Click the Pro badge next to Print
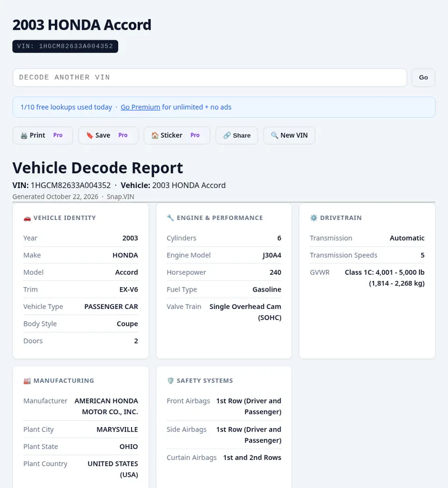 [58, 135]
